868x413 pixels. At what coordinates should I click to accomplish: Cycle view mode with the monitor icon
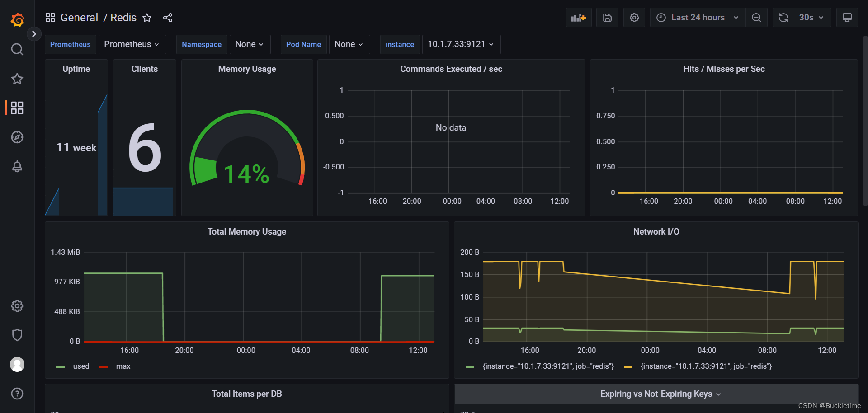[847, 18]
